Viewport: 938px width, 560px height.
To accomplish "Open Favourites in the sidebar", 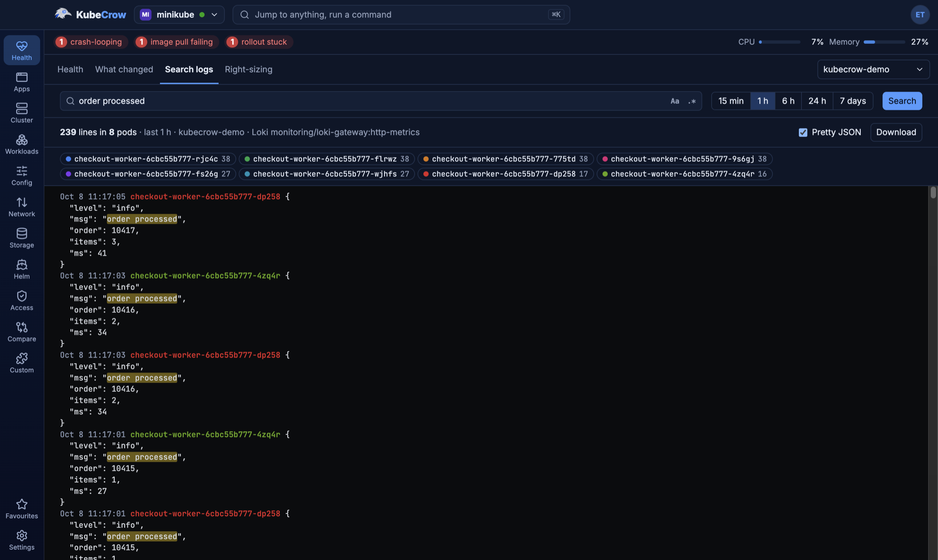I will point(22,509).
